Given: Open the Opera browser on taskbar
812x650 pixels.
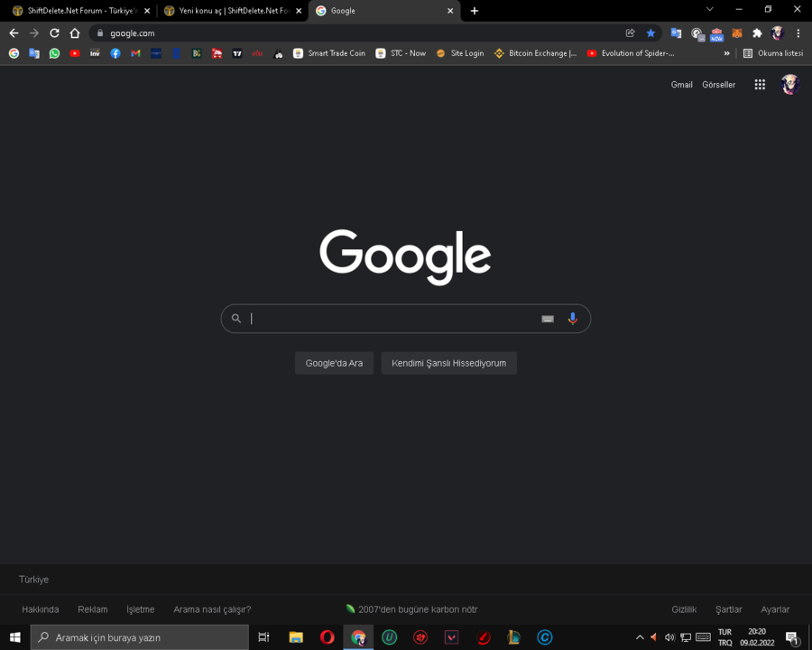Looking at the screenshot, I should click(x=327, y=637).
